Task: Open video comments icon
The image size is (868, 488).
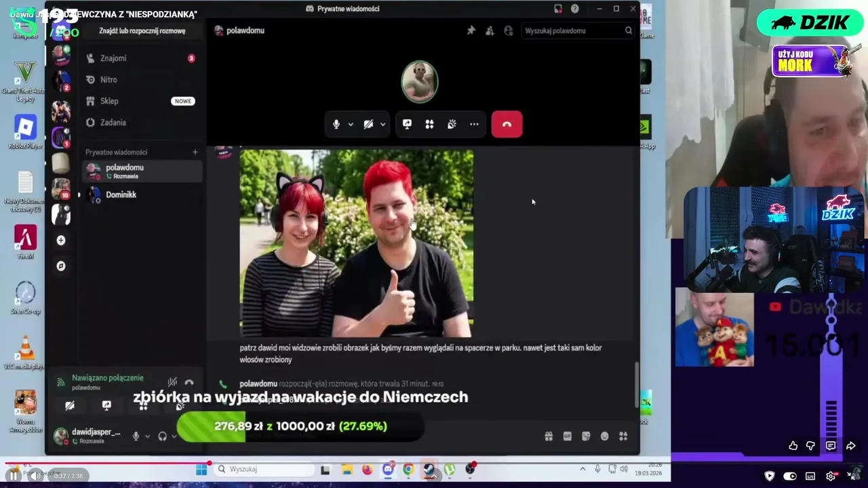Action: coord(831,446)
